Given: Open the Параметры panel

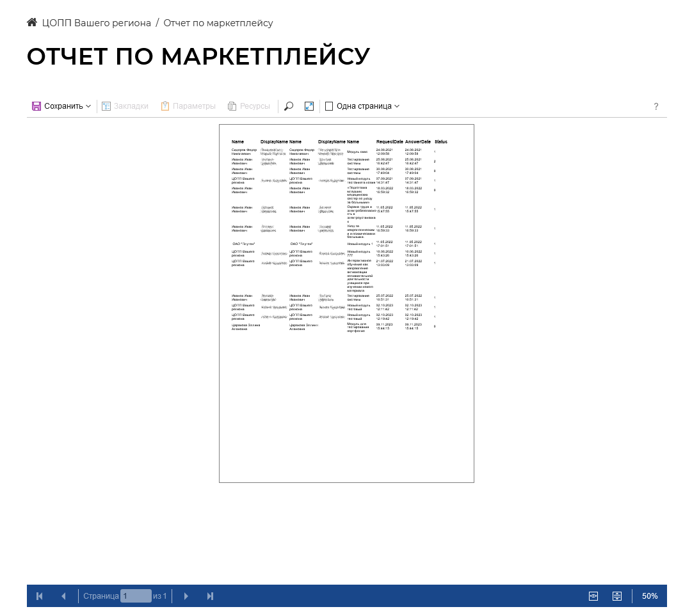Looking at the screenshot, I should pos(188,106).
